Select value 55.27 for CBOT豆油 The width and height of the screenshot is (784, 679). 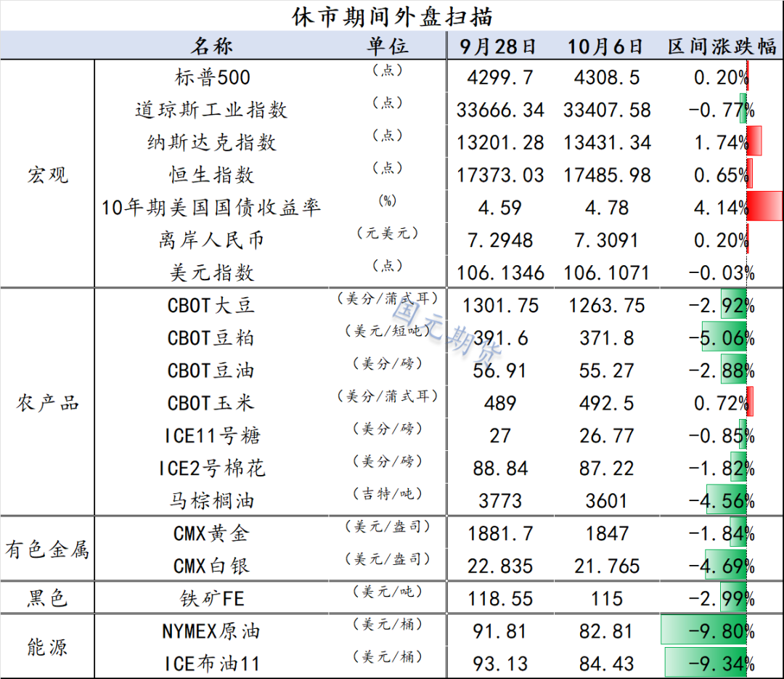[606, 370]
